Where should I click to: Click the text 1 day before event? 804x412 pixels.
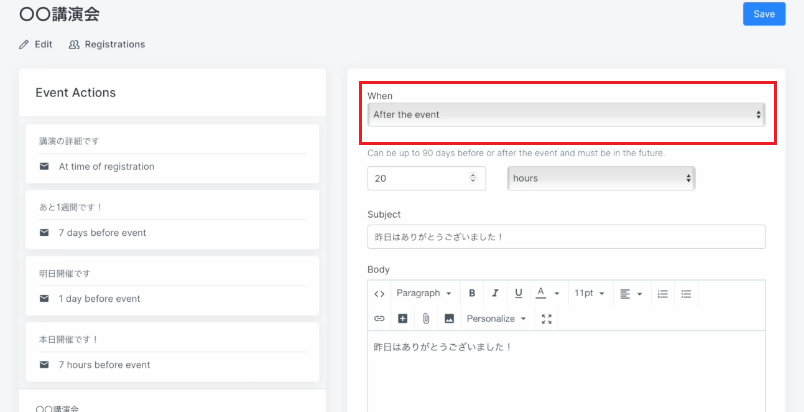99,299
